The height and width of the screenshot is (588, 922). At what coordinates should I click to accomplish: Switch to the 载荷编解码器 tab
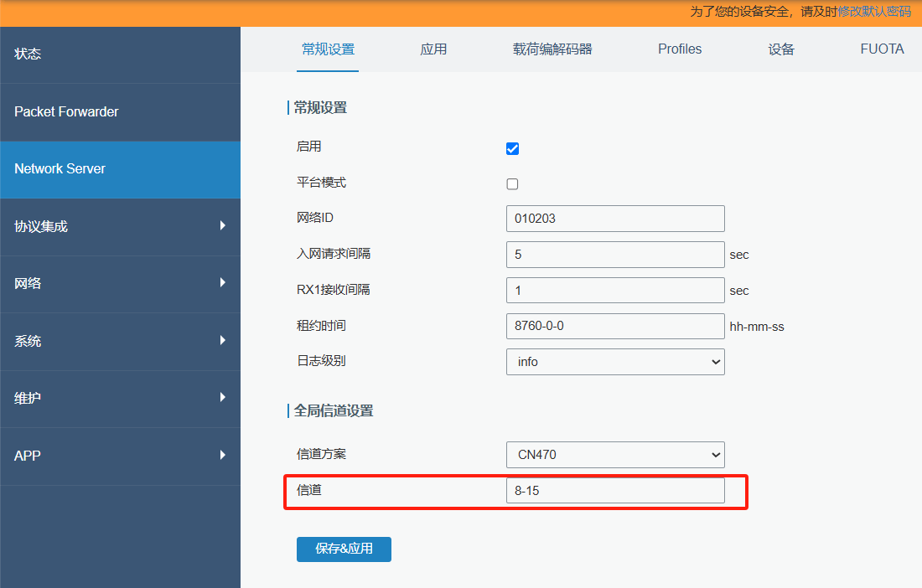pyautogui.click(x=552, y=49)
